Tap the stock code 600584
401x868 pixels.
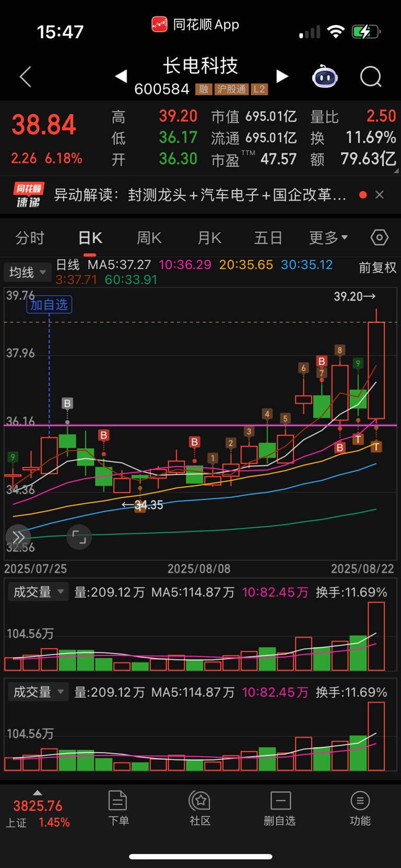[162, 89]
